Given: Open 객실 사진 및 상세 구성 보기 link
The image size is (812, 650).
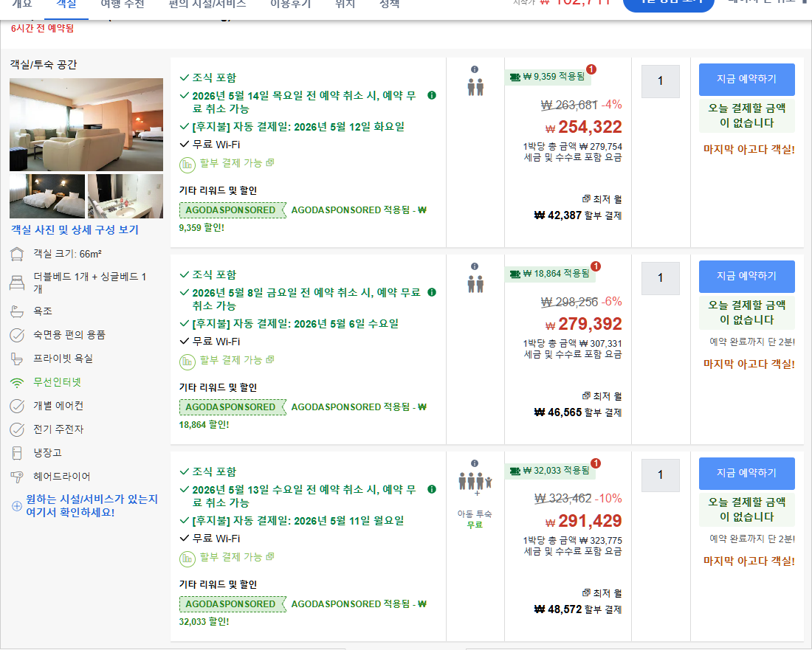Looking at the screenshot, I should 75,229.
